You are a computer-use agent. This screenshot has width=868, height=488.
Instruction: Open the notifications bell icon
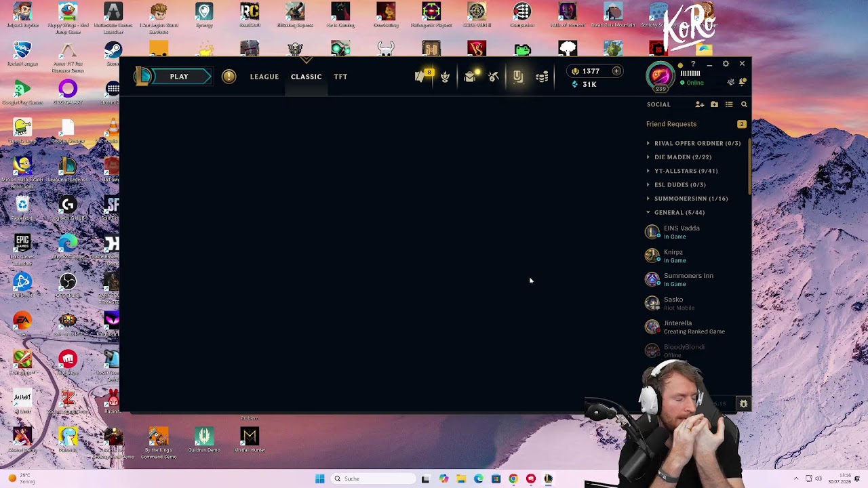743,82
